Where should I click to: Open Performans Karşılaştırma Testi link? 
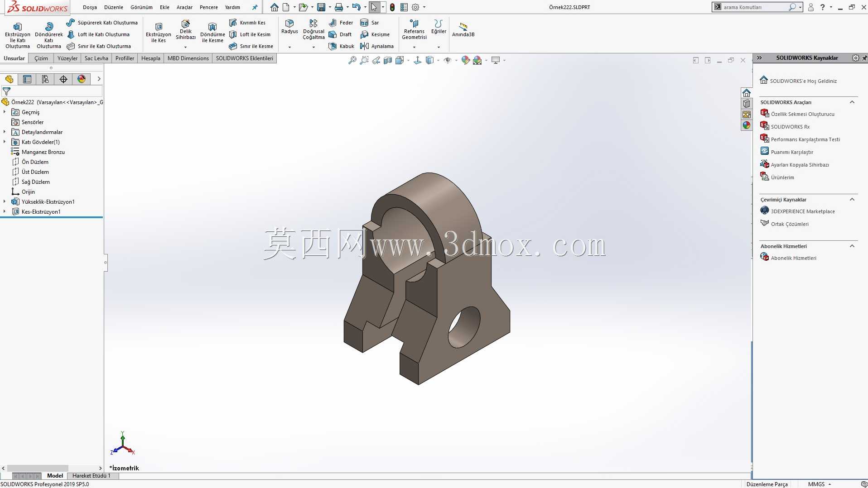(805, 139)
